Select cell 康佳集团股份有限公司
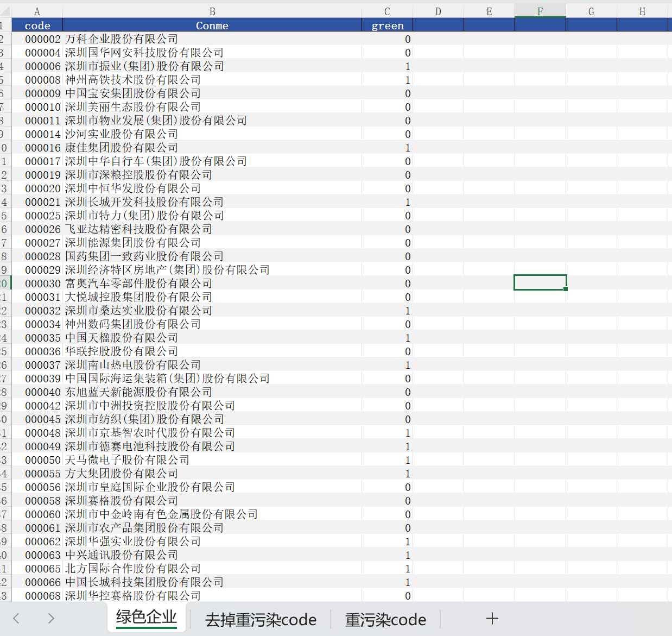 [212, 147]
